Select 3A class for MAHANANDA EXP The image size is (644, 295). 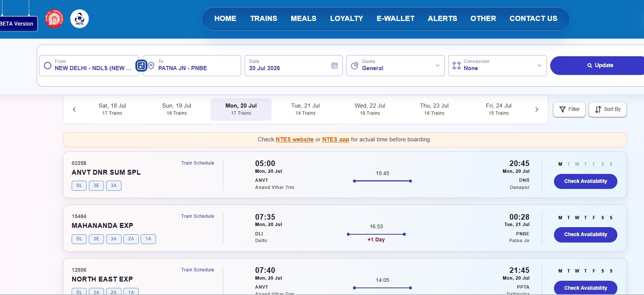point(114,239)
